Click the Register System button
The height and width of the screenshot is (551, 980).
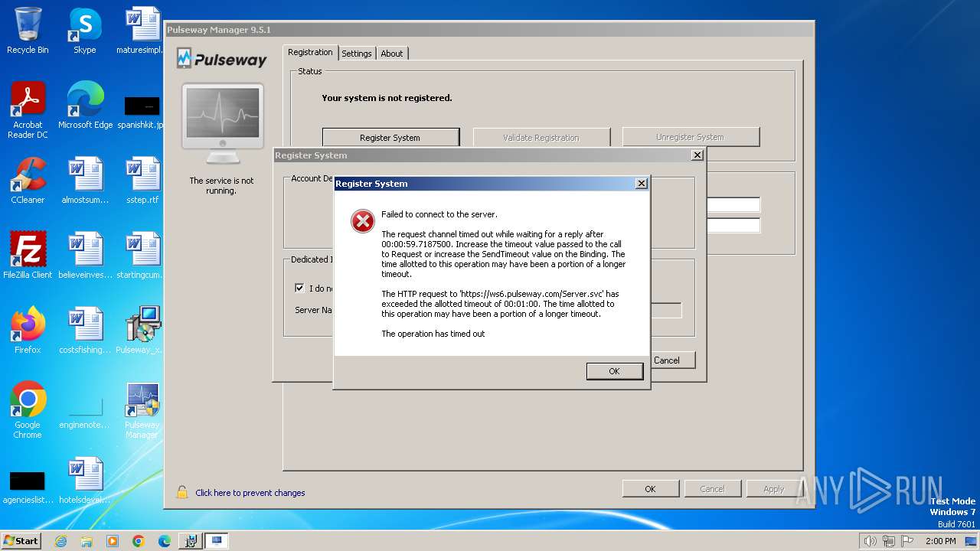tap(390, 138)
